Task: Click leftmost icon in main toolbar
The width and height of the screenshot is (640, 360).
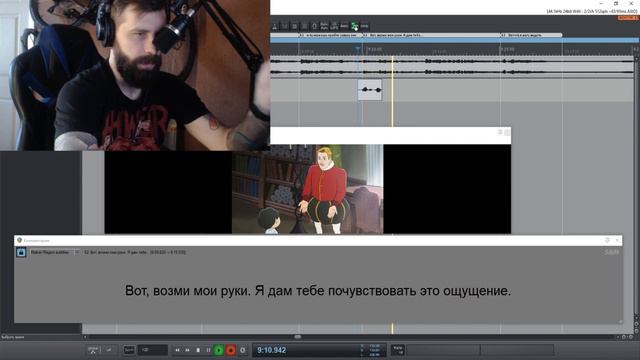Action: point(274,26)
